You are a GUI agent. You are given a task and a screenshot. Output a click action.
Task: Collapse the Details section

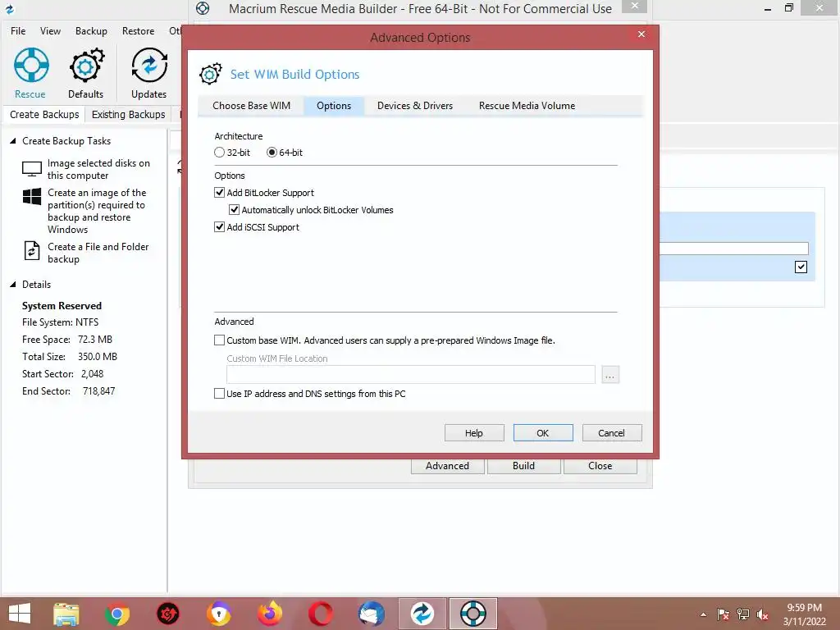tap(13, 285)
